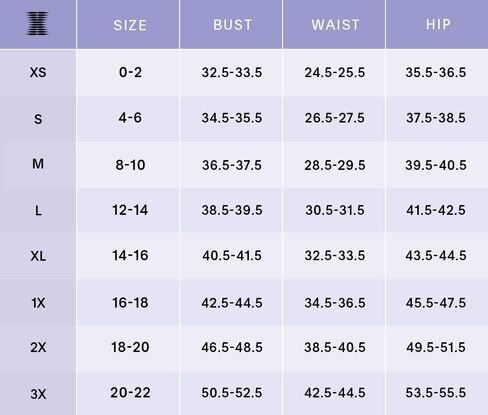Select waist value 30.5-31.5
Image resolution: width=488 pixels, height=415 pixels.
335,210
